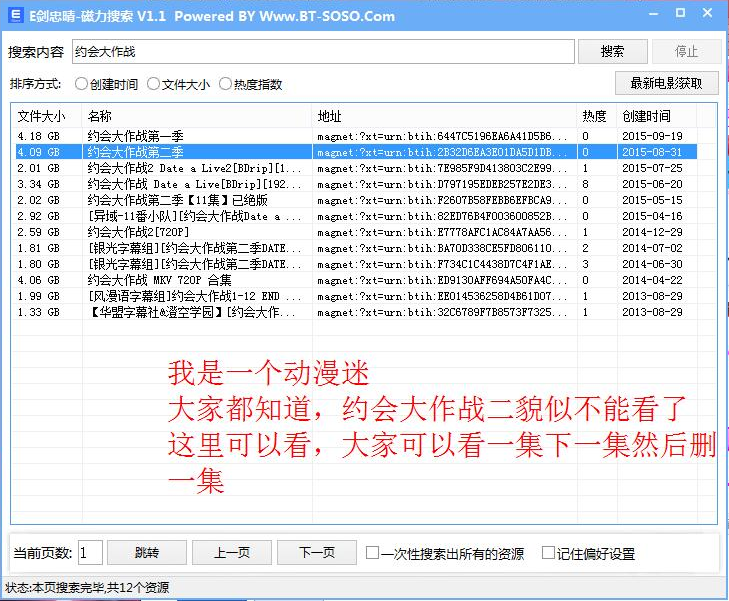Click the date 2015-09-19 cell
729x601 pixels.
tap(652, 136)
